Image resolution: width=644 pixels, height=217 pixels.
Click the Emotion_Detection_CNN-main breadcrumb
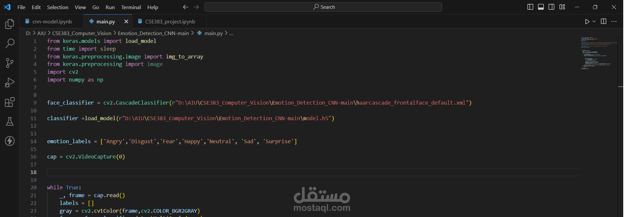(154, 33)
